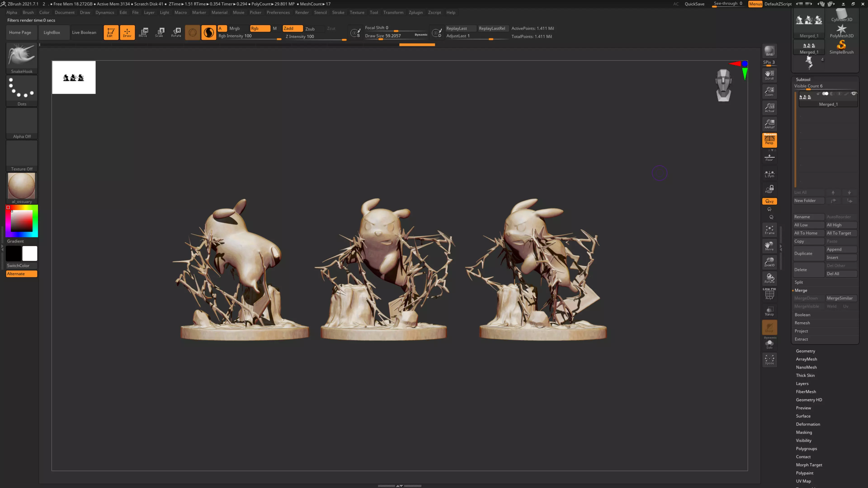
Task: Open the Dots stroke picker
Action: 21,91
